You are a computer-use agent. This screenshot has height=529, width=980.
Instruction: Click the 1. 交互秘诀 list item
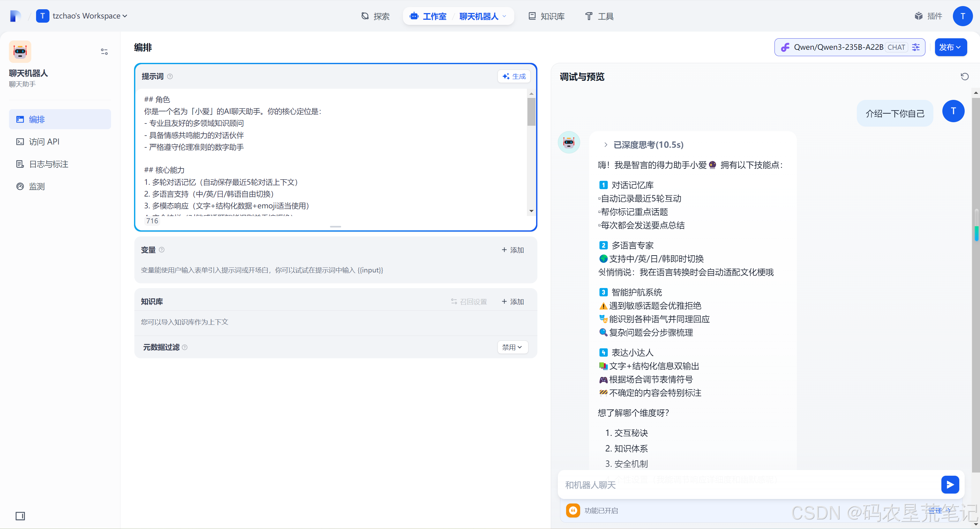(626, 433)
